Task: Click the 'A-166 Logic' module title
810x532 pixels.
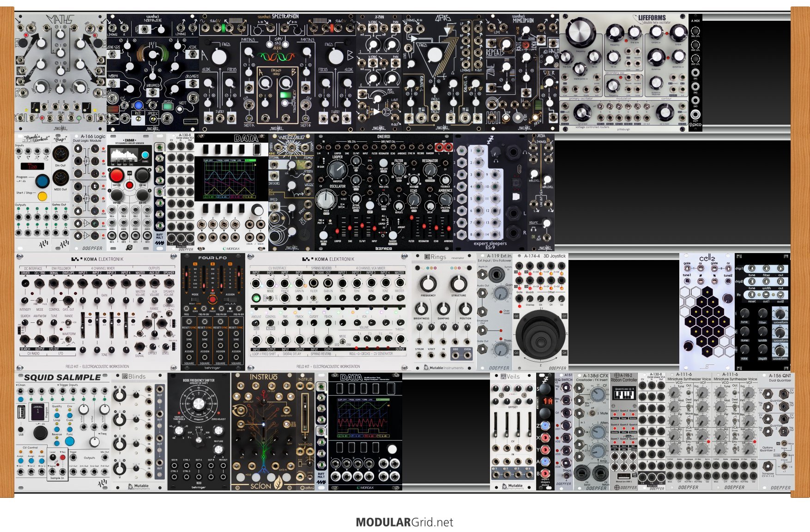Action: 93,137
